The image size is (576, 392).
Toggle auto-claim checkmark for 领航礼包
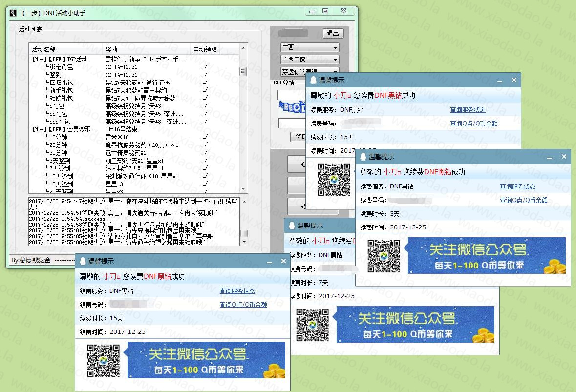click(x=205, y=98)
